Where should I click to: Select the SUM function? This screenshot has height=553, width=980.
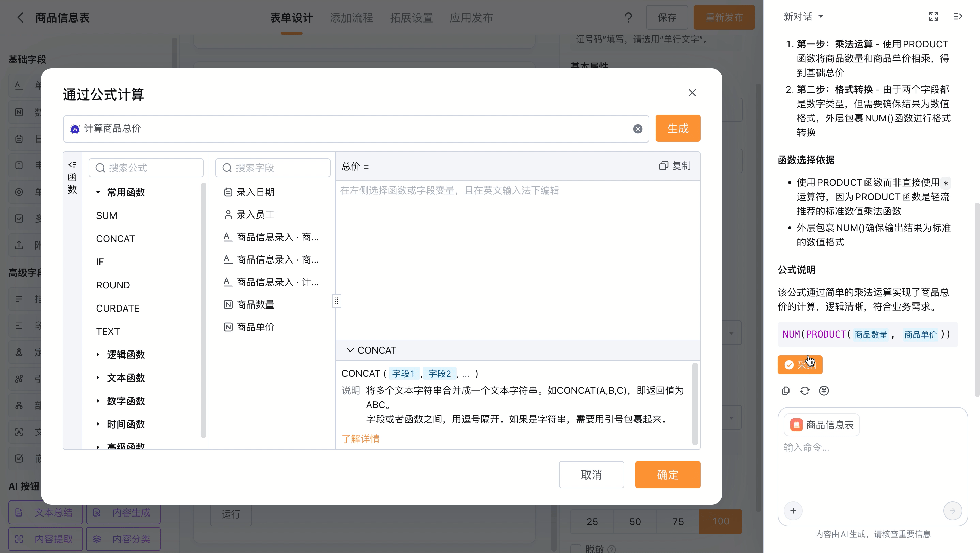pos(107,215)
